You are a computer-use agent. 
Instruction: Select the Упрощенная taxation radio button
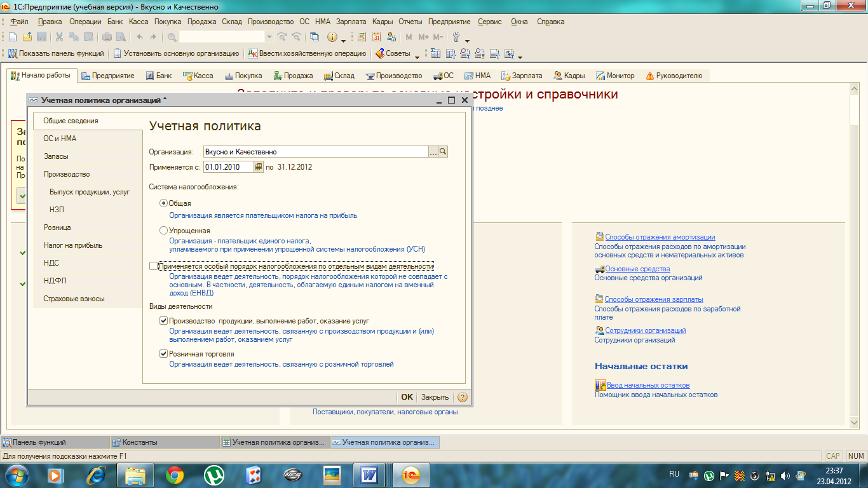[x=164, y=231]
